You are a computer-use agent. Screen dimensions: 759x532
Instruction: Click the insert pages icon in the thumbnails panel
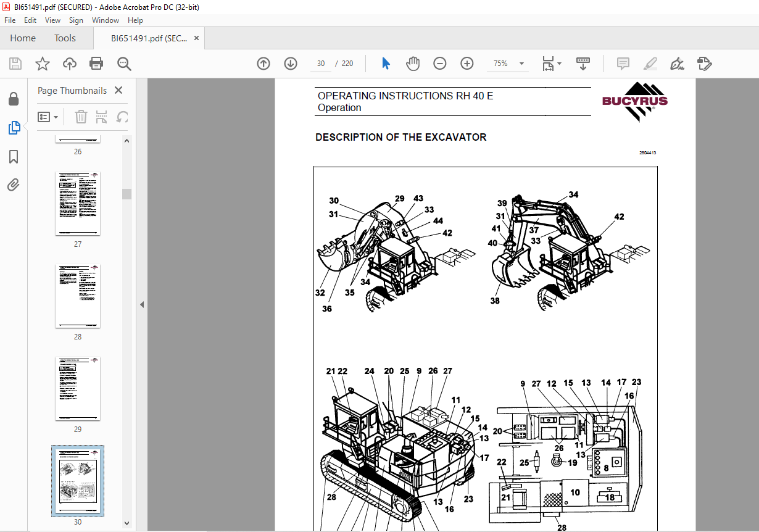coord(102,117)
